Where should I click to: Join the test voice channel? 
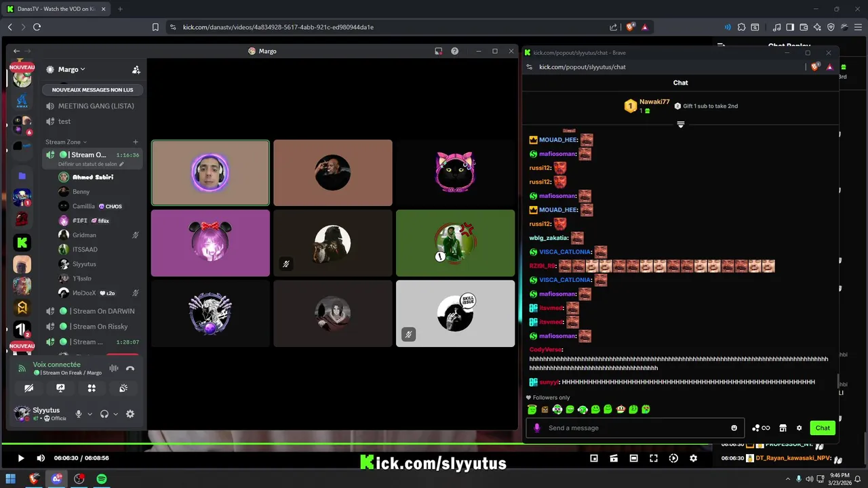(x=92, y=121)
